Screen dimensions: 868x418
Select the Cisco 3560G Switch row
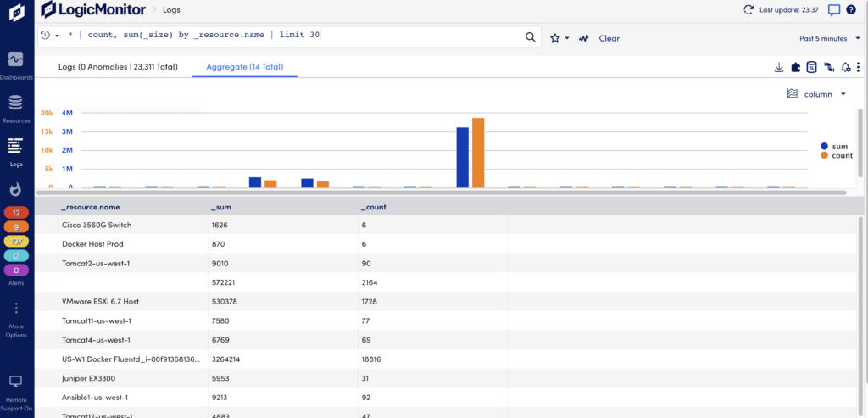click(x=446, y=226)
